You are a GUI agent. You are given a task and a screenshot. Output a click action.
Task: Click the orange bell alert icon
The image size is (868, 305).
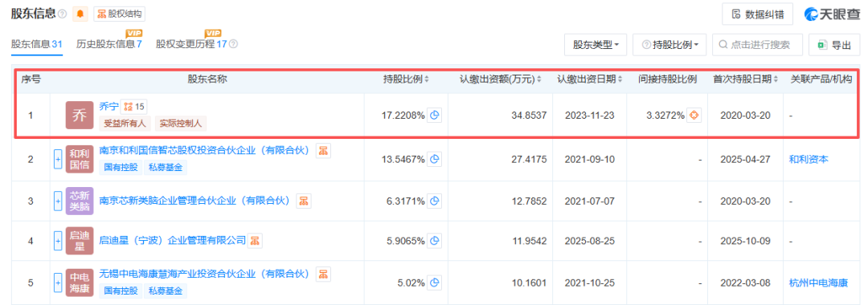click(x=80, y=14)
